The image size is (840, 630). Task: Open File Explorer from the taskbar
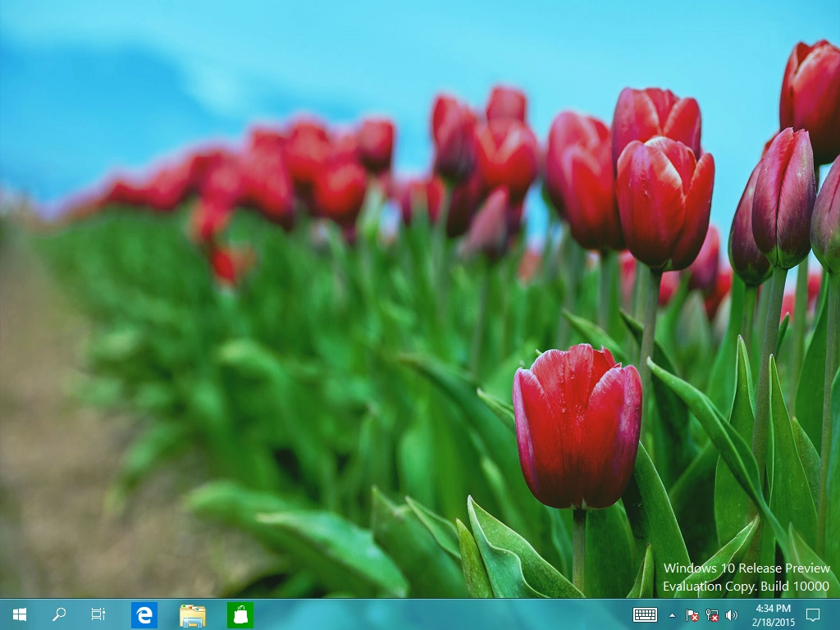point(192,614)
